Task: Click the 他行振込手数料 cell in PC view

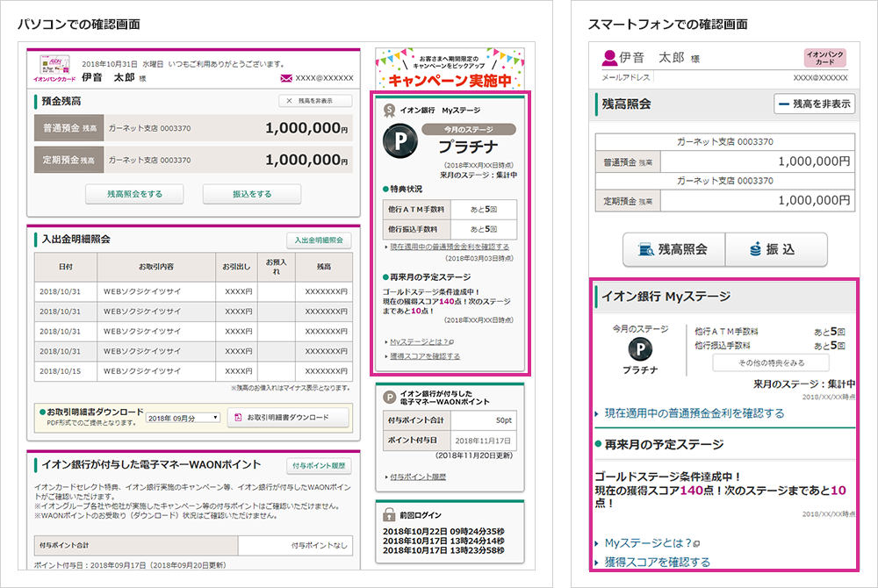Action: [x=416, y=229]
